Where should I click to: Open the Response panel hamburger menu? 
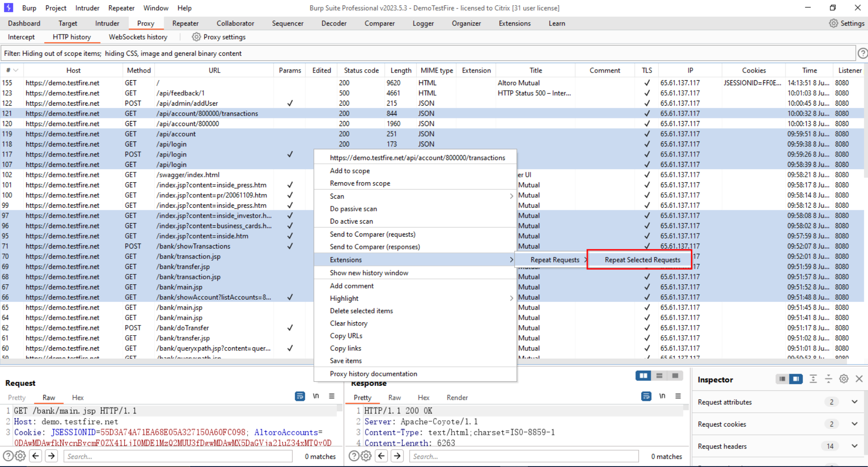click(x=678, y=396)
